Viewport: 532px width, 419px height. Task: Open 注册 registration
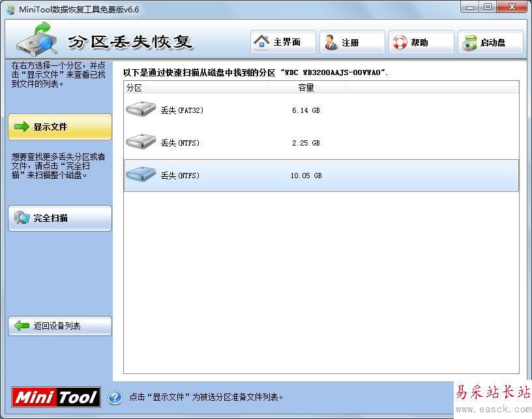click(353, 42)
